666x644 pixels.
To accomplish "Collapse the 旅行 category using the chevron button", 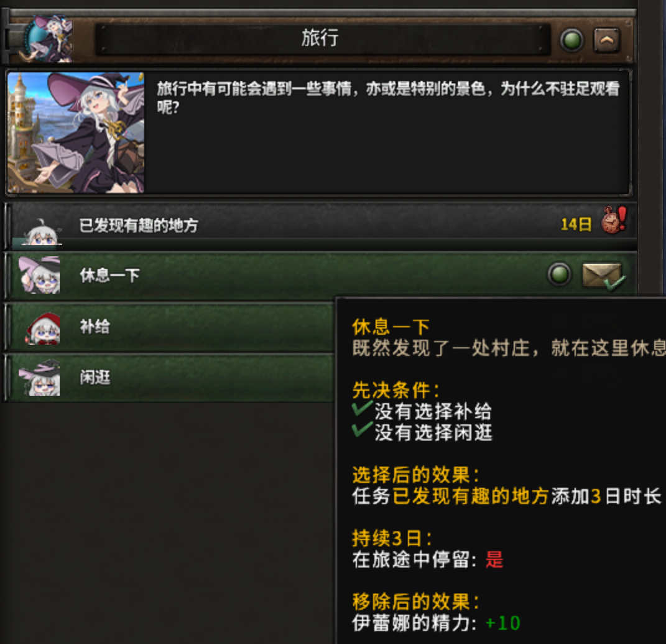I will (x=606, y=40).
